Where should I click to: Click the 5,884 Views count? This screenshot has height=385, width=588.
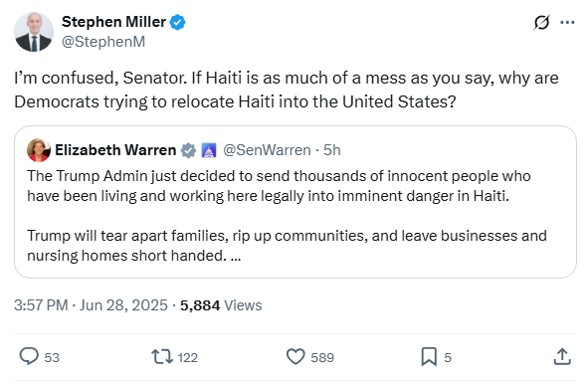click(221, 305)
